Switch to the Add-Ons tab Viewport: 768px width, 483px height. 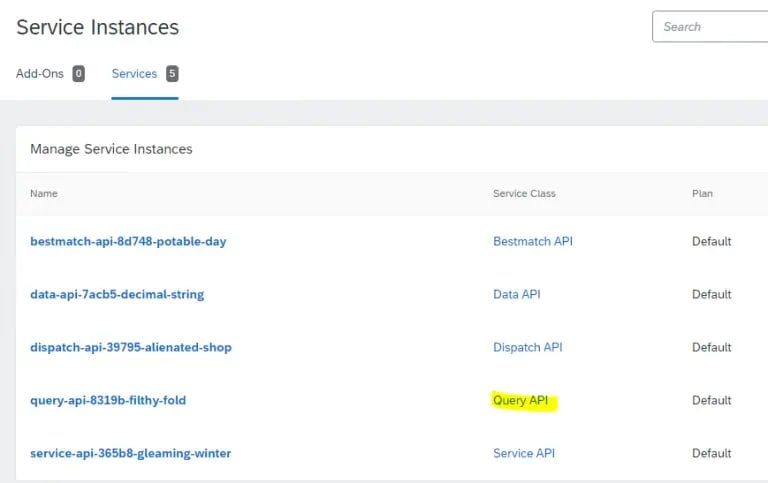click(40, 74)
